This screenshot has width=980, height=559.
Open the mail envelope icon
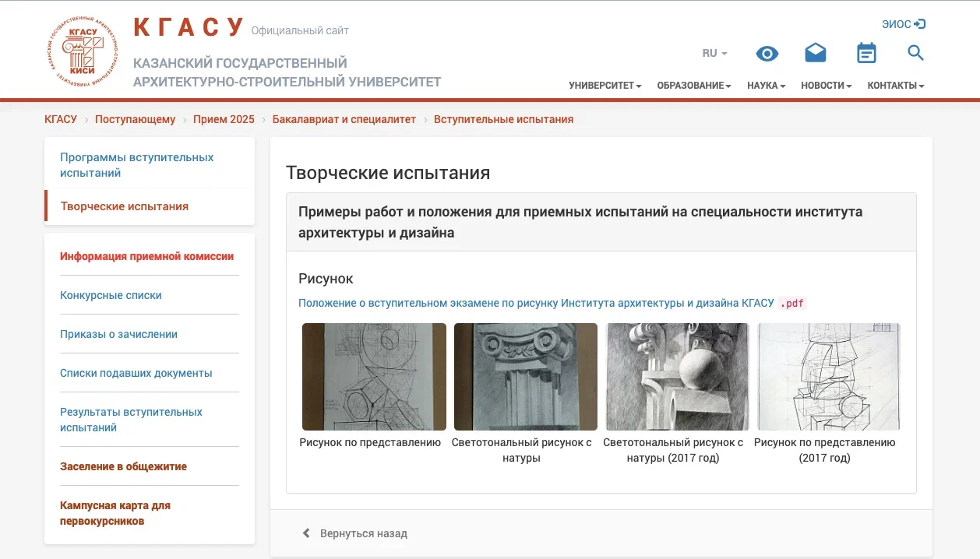(x=816, y=53)
